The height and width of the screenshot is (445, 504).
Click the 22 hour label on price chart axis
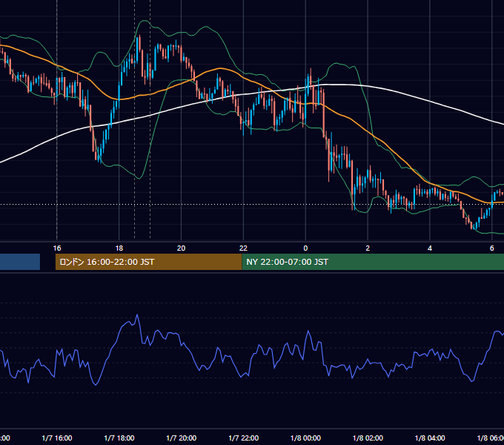click(x=243, y=248)
